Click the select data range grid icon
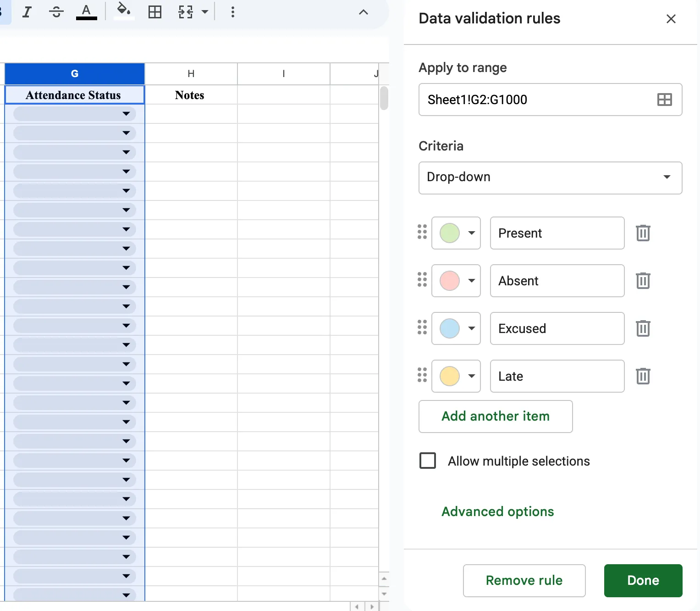Image resolution: width=700 pixels, height=611 pixels. [665, 100]
